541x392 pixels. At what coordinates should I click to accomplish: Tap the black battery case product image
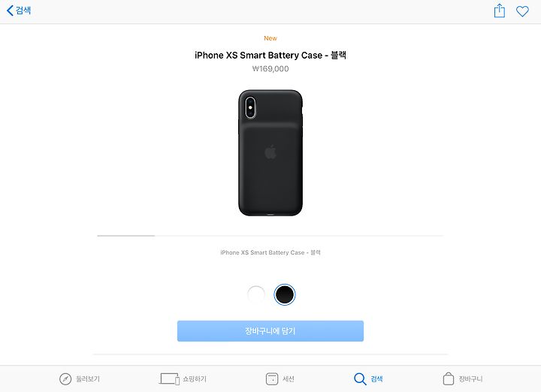click(x=270, y=153)
